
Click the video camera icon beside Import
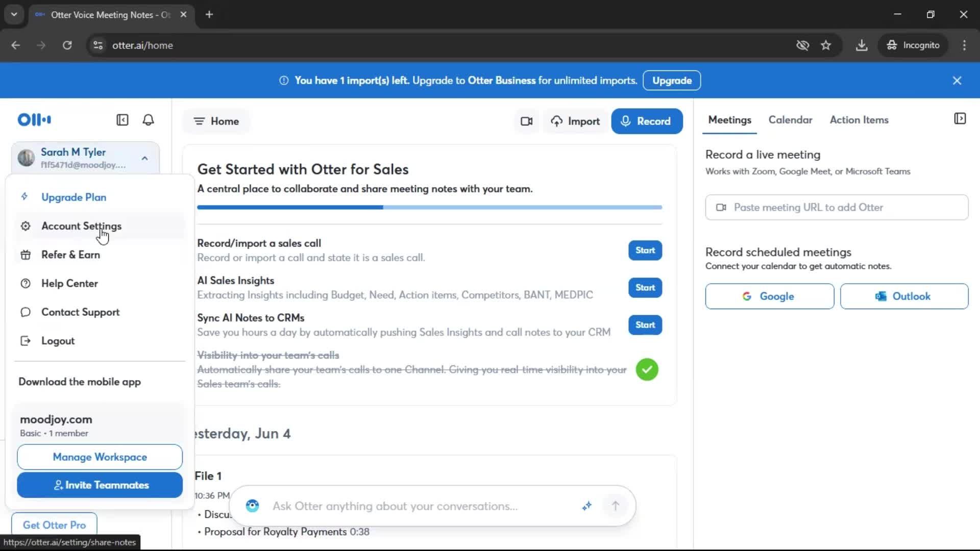pyautogui.click(x=526, y=121)
